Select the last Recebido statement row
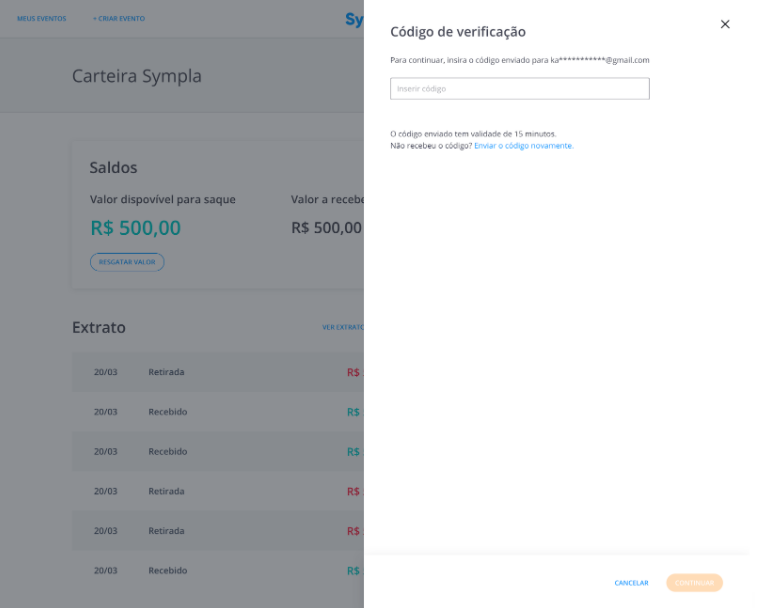Image resolution: width=782 pixels, height=608 pixels. coord(218,571)
